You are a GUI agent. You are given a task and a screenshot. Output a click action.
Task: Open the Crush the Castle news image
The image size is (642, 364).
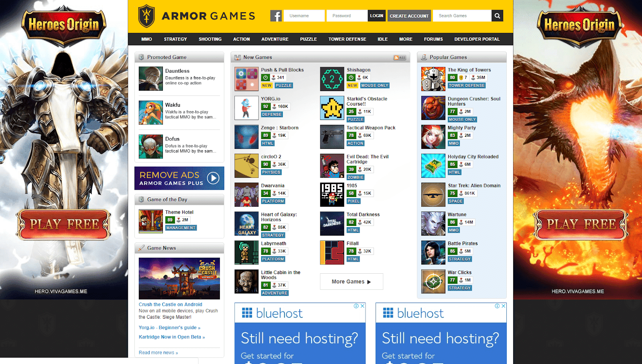coord(179,279)
